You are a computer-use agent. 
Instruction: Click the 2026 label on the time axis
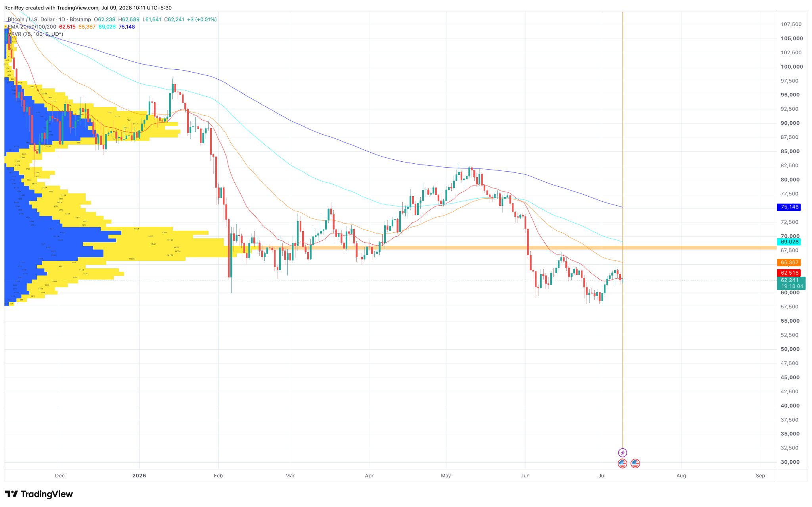click(139, 476)
